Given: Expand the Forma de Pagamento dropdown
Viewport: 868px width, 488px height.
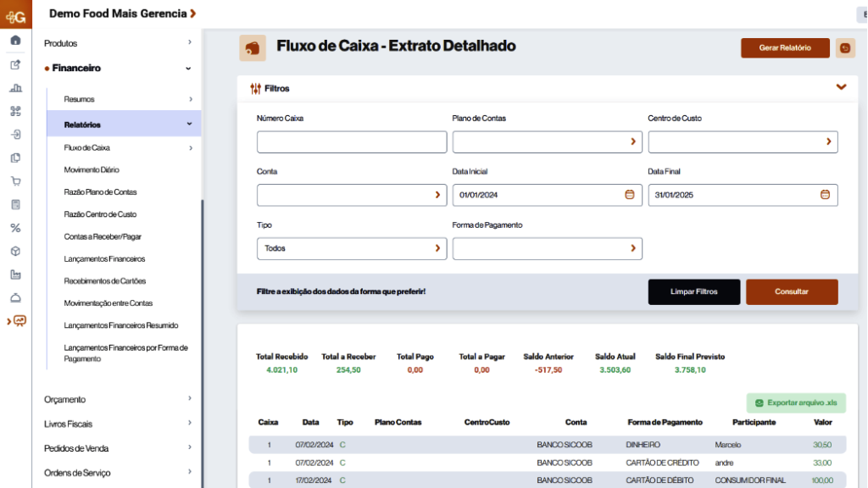Looking at the screenshot, I should tap(547, 248).
